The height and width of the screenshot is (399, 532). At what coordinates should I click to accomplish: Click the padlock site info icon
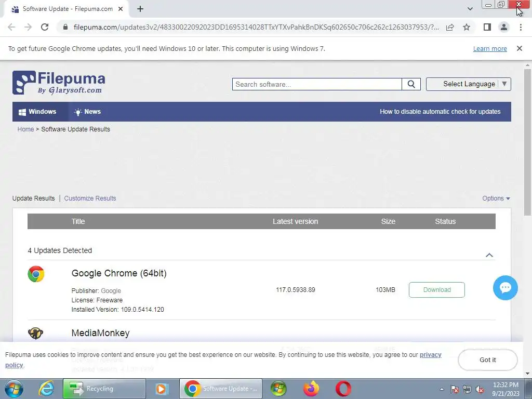65,27
